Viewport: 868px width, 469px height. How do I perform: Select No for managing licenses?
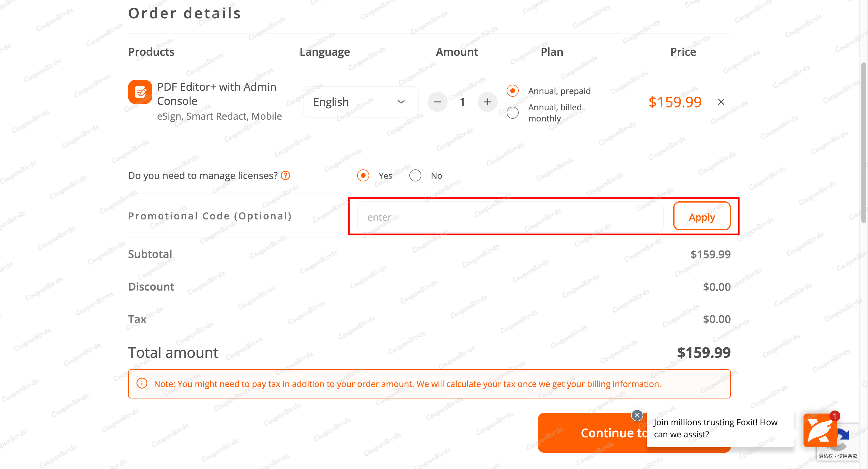click(415, 175)
